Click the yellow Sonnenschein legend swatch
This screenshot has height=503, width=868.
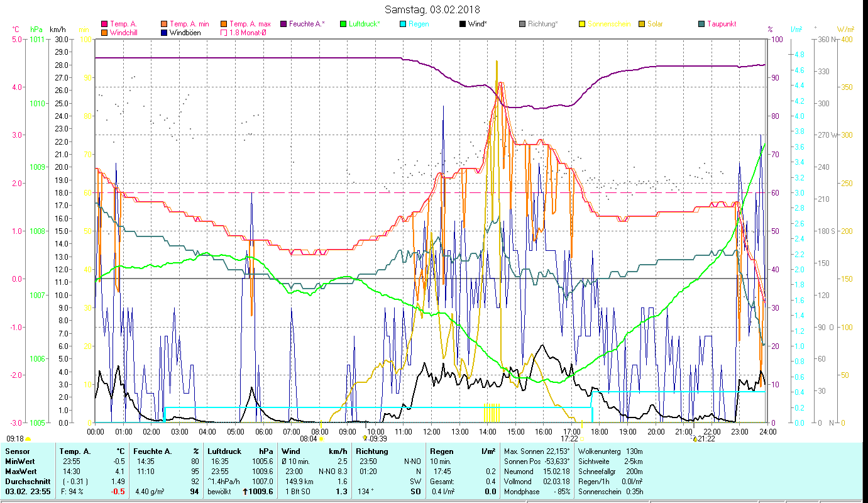(581, 25)
